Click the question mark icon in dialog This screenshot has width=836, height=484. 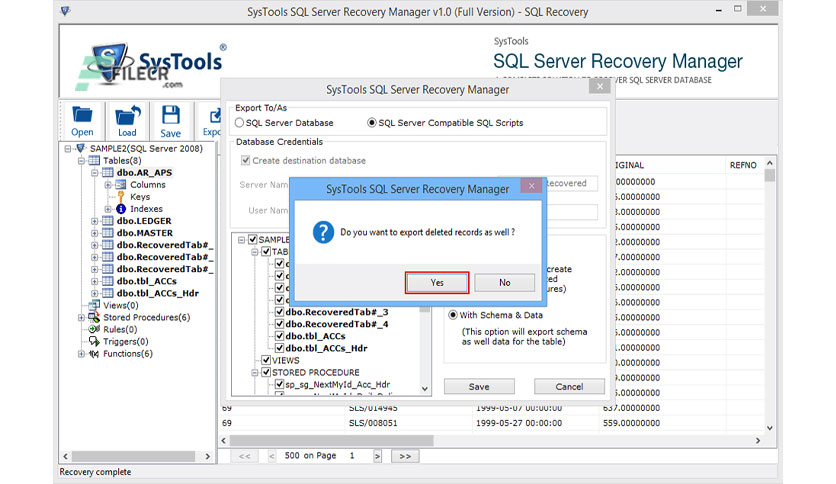click(x=323, y=232)
